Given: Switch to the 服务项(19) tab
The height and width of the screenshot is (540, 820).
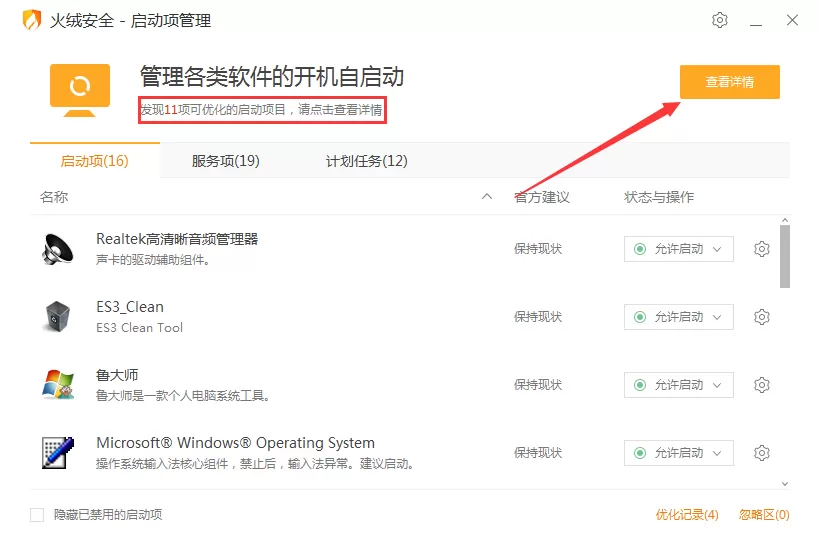Looking at the screenshot, I should tap(225, 161).
